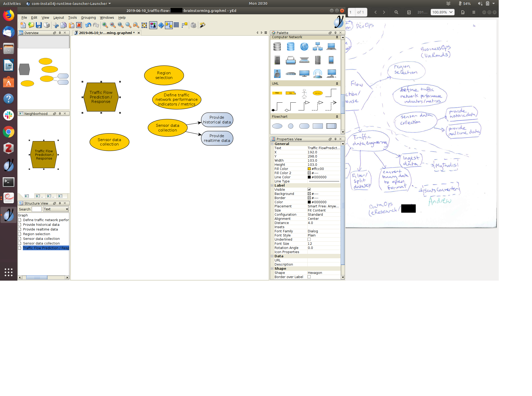Select Region selection in Structure View
Viewport: 532px width, 396px height.
click(36, 234)
